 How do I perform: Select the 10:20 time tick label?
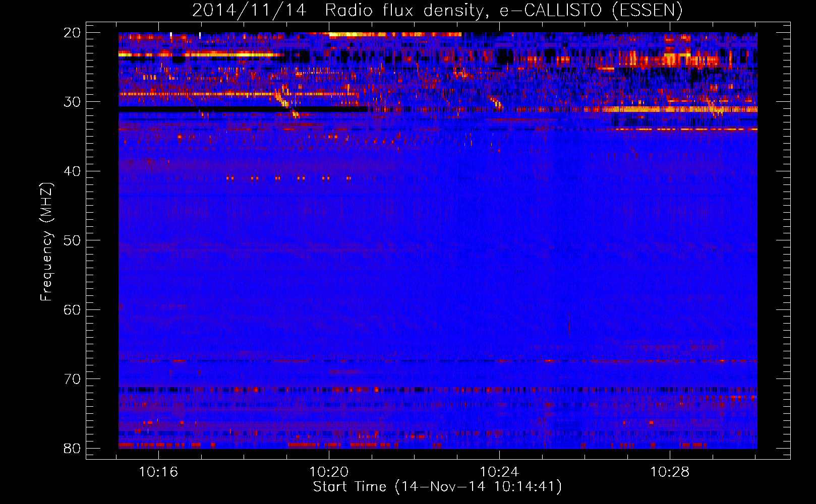(x=329, y=472)
